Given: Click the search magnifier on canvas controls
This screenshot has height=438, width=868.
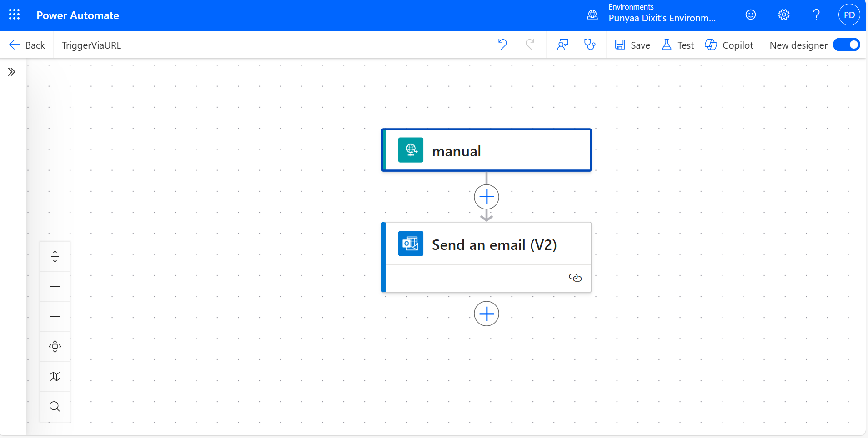Looking at the screenshot, I should [x=55, y=406].
